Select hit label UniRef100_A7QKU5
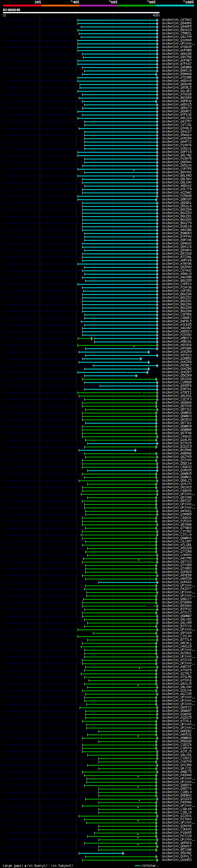 pyautogui.click(x=177, y=47)
